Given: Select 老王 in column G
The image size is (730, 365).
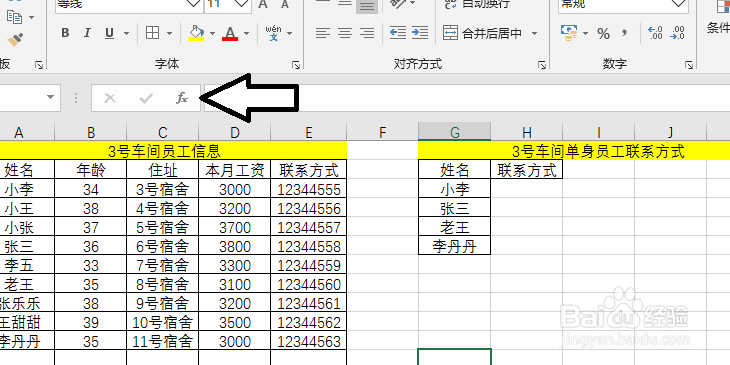Looking at the screenshot, I should click(x=455, y=227).
